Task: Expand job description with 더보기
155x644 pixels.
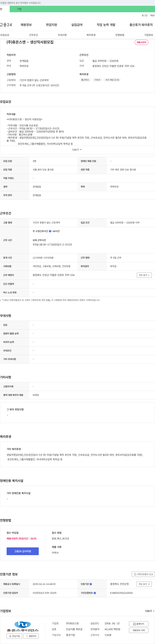Action: [77, 150]
